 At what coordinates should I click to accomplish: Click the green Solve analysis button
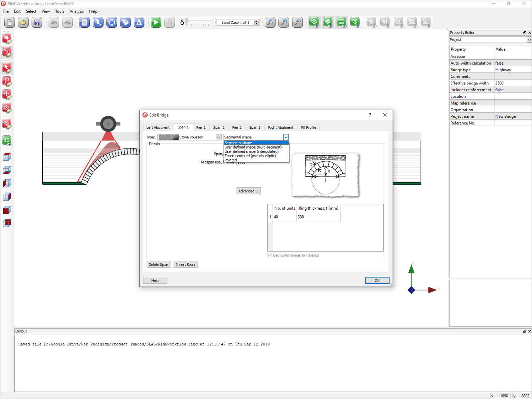(156, 22)
